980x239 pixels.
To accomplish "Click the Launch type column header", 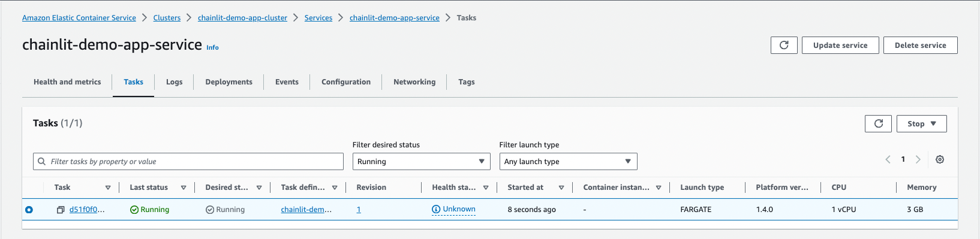I will pos(702,187).
